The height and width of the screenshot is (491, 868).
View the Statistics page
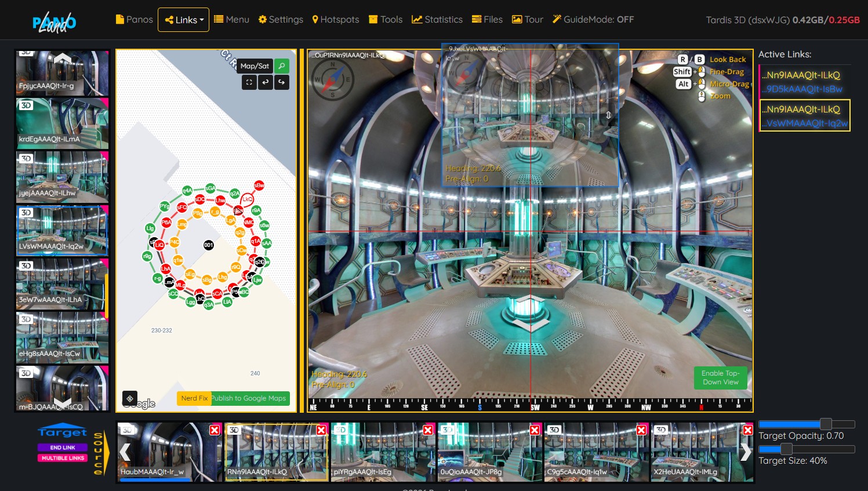point(437,20)
